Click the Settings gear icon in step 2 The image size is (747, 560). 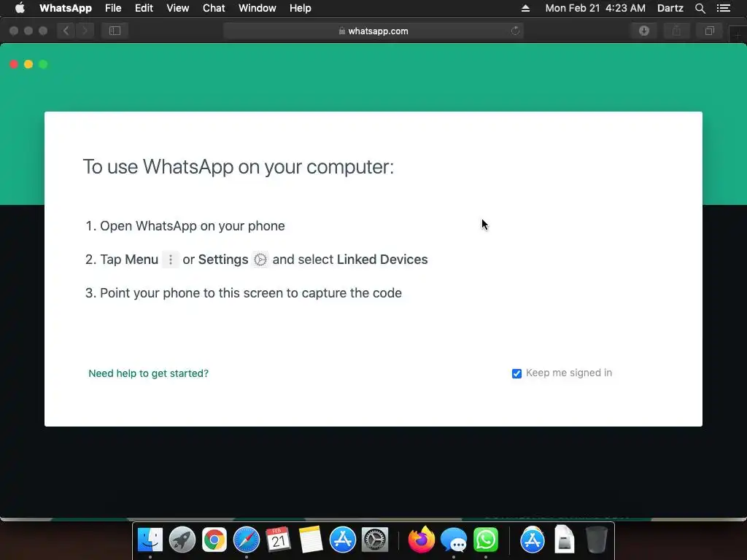pos(260,260)
